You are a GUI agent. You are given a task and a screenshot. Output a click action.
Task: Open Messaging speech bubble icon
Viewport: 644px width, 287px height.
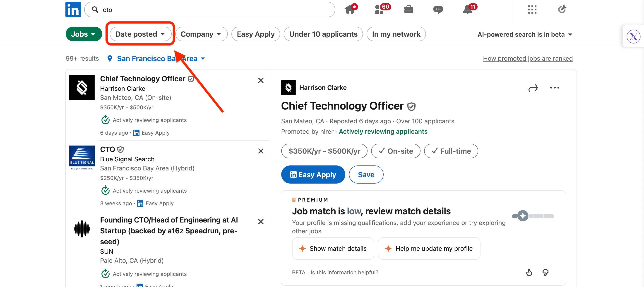point(438,10)
